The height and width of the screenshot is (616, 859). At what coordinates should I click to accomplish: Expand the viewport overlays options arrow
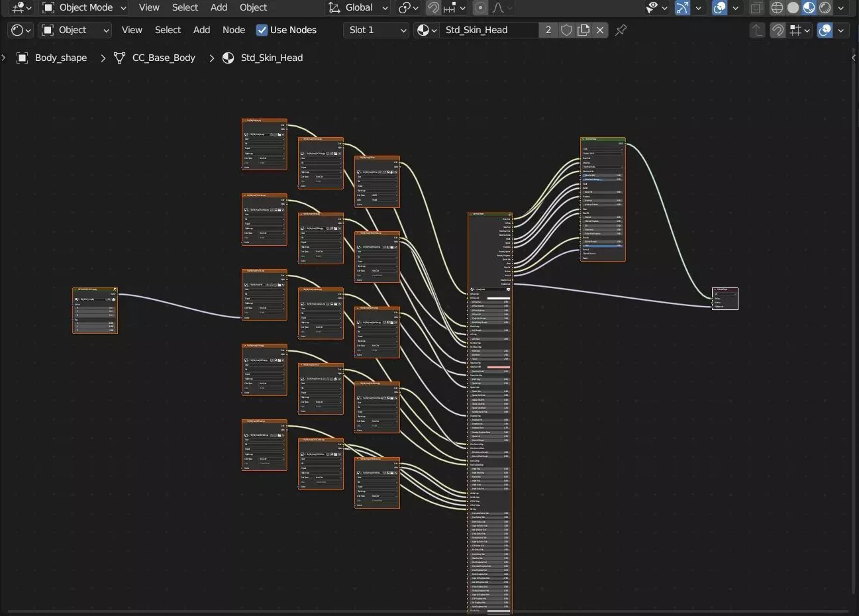735,7
